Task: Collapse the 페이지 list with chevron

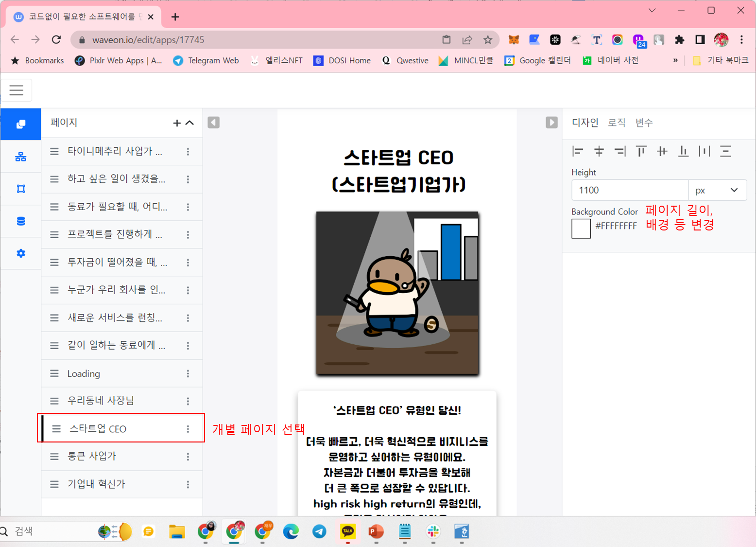Action: tap(190, 123)
